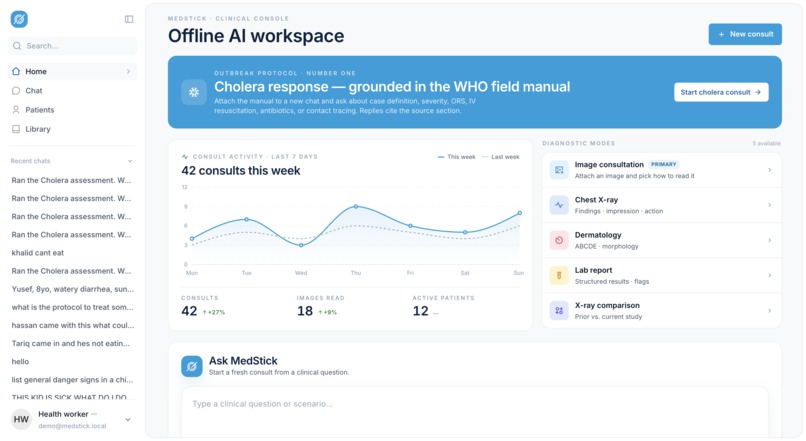Click the search magnifier icon
This screenshot has width=806, height=441.
click(x=17, y=46)
